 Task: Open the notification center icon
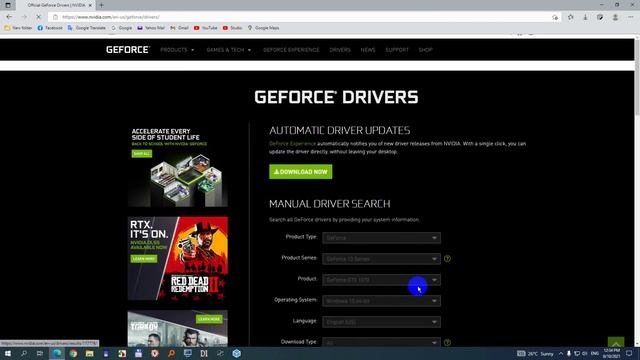point(629,353)
